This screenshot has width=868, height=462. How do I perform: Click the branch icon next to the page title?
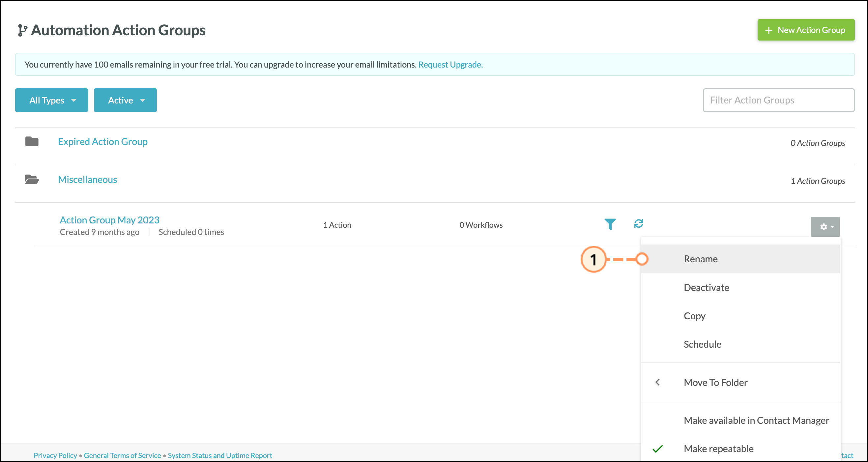point(22,30)
